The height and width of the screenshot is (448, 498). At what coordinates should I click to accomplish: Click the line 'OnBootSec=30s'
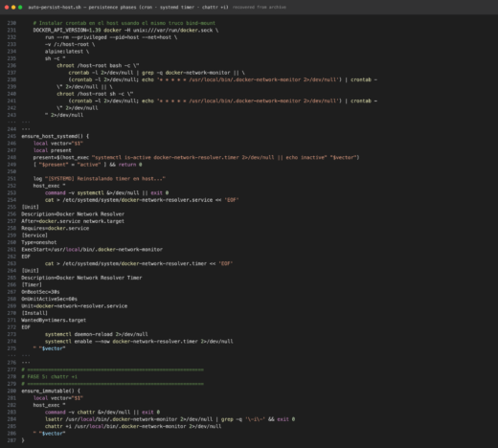click(x=40, y=292)
